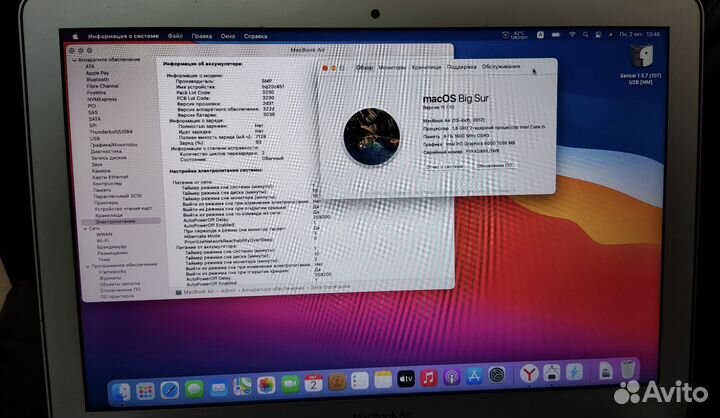Launch Safari from the Dock
Image resolution: width=720 pixels, height=418 pixels.
click(170, 391)
